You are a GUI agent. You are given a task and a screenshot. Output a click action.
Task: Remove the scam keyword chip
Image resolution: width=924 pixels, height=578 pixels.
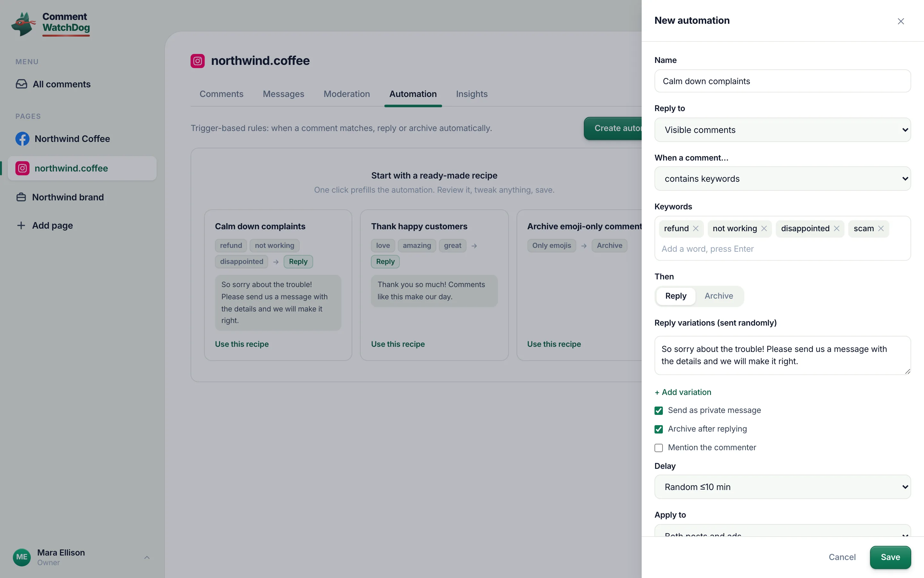pos(880,229)
